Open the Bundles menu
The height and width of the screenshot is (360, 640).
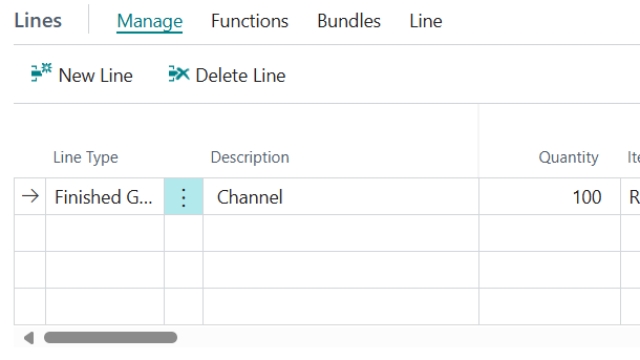(349, 21)
